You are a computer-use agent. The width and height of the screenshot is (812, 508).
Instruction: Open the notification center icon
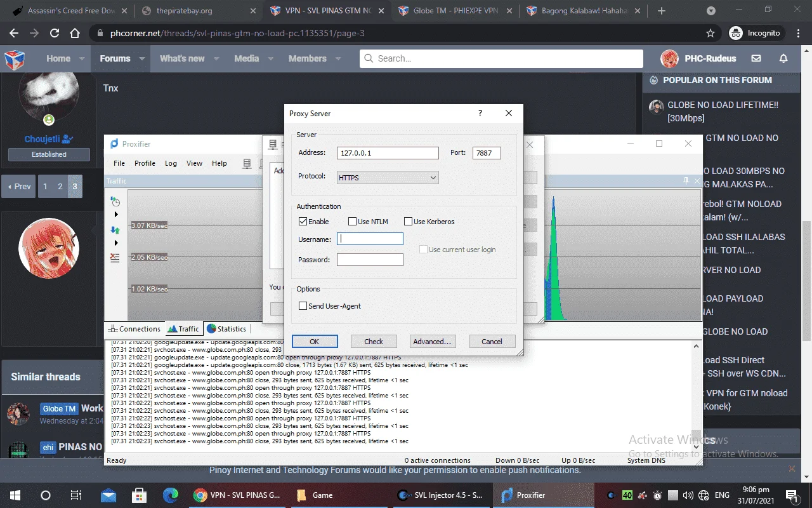(792, 495)
